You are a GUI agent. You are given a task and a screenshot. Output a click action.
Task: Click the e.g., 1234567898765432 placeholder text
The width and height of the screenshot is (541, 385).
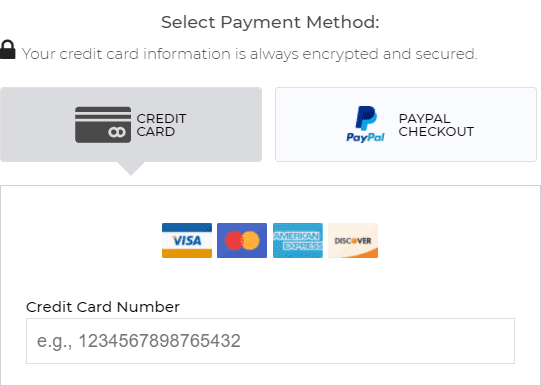[139, 341]
